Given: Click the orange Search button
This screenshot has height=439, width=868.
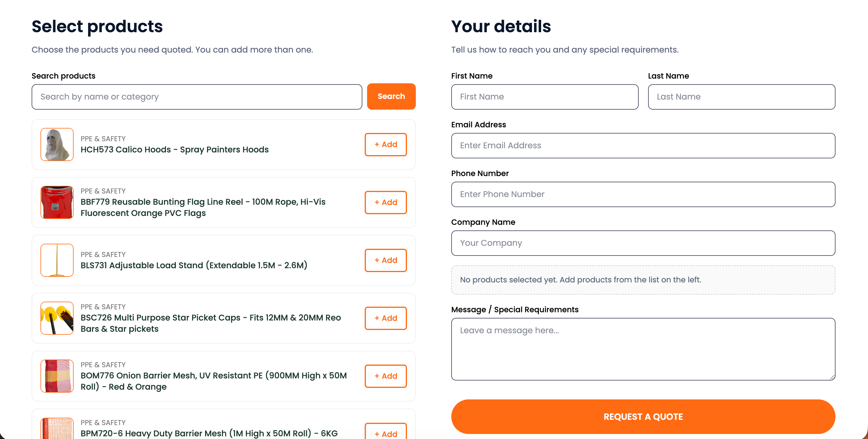Looking at the screenshot, I should click(391, 96).
